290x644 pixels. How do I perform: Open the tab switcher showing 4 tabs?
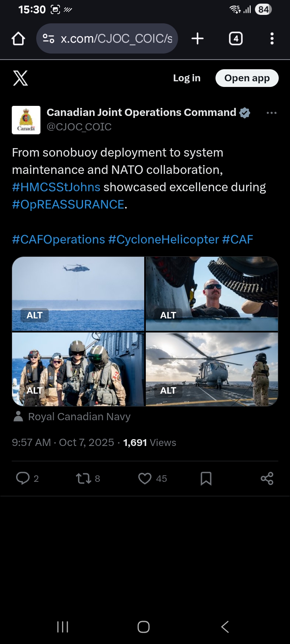point(236,39)
